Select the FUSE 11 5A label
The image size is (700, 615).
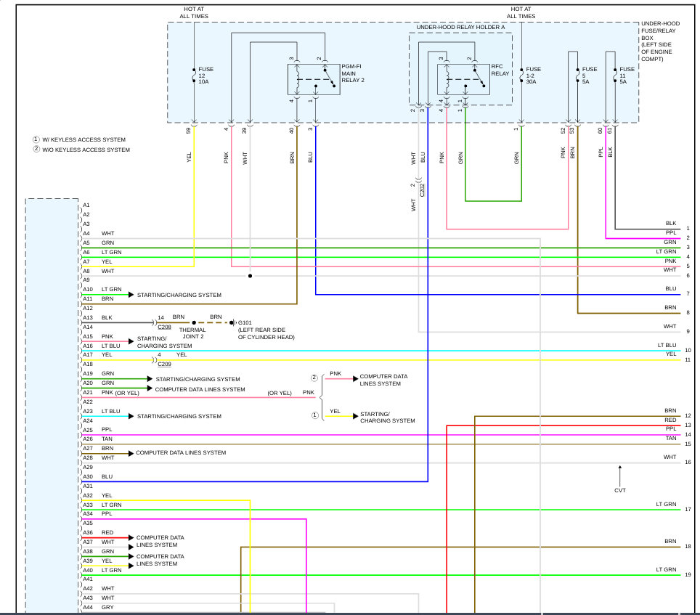(x=627, y=76)
